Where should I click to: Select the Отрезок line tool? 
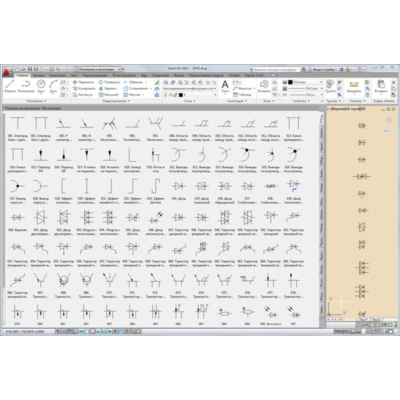coord(10,86)
